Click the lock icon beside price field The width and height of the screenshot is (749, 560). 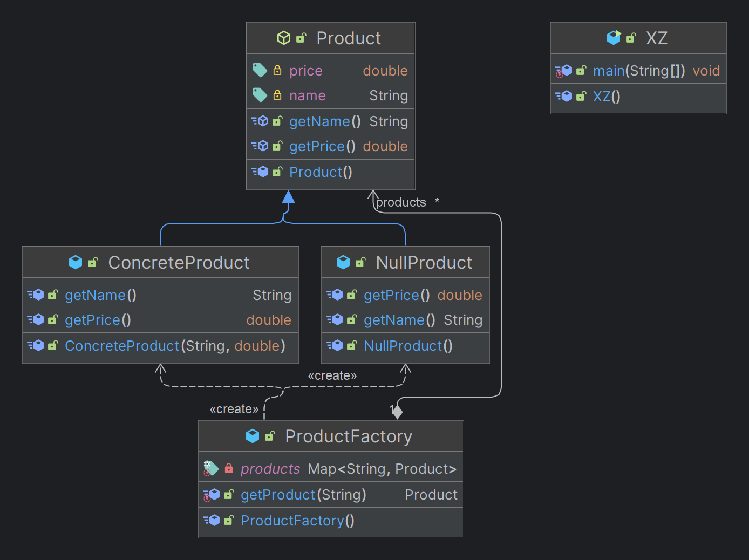[277, 70]
